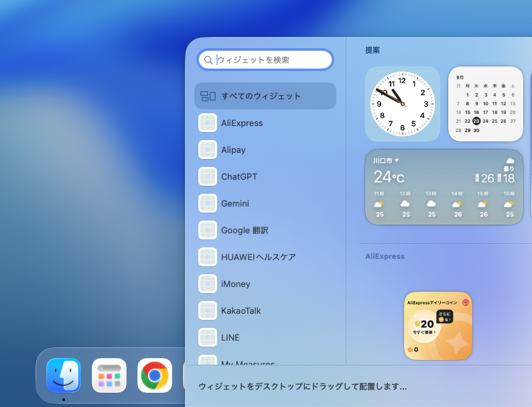This screenshot has width=532, height=407.
Task: Click the magnifier icon in search field
Action: pos(208,60)
